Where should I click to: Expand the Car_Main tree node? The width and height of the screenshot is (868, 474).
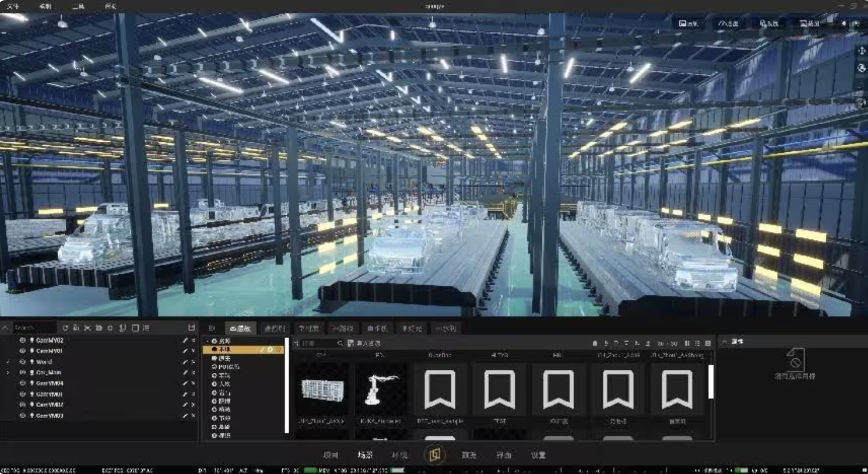(8, 373)
